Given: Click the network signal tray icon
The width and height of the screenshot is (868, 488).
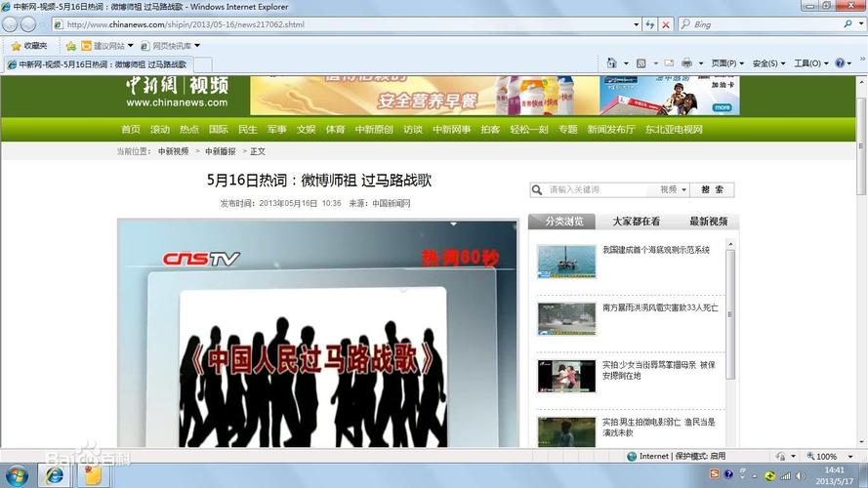Looking at the screenshot, I should click(x=786, y=475).
